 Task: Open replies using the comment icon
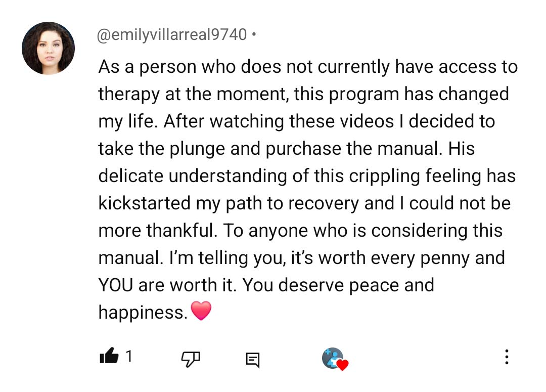[252, 359]
